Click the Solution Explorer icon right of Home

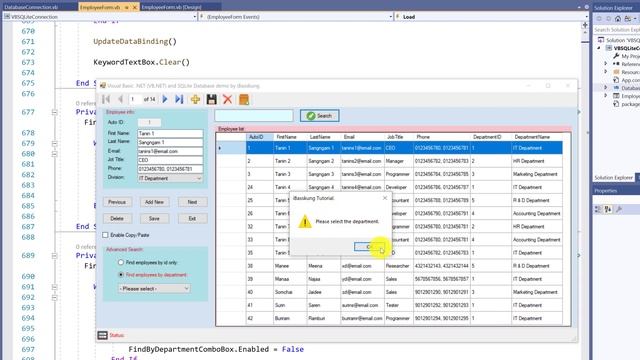point(628,19)
